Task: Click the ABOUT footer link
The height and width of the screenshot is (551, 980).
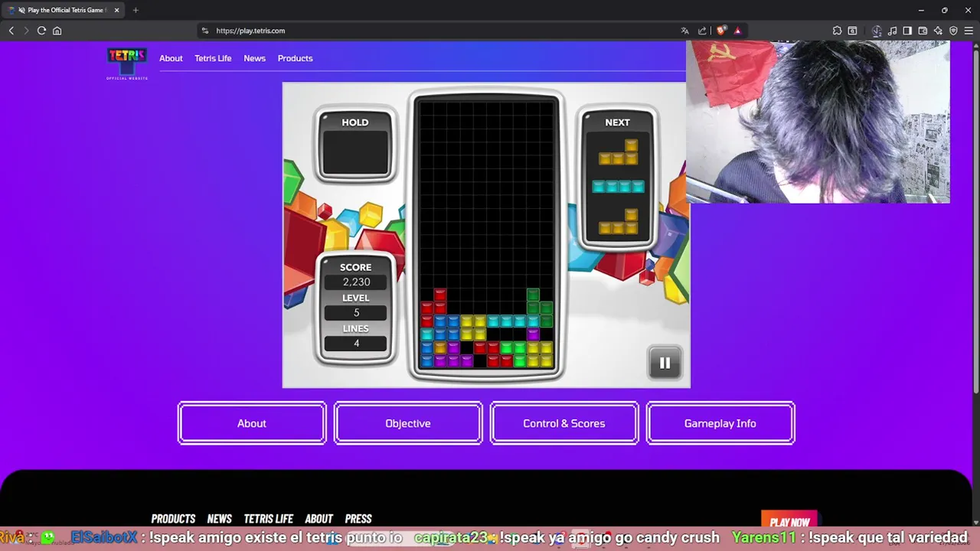Action: [x=318, y=519]
